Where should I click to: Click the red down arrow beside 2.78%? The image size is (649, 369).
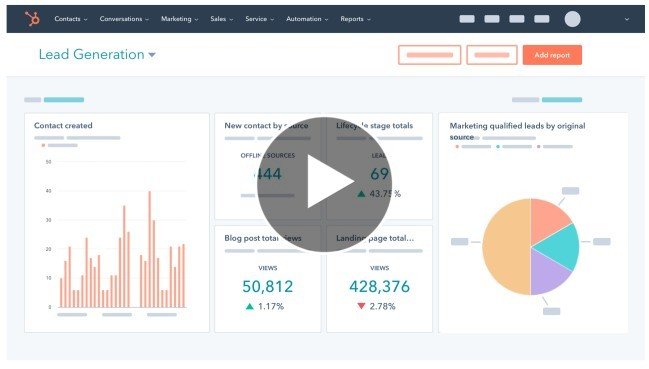pos(361,306)
